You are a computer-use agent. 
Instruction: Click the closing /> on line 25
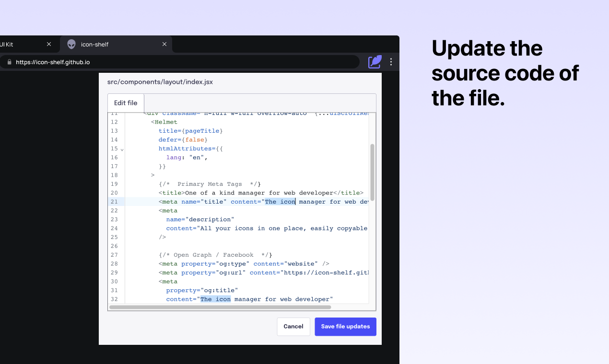163,237
